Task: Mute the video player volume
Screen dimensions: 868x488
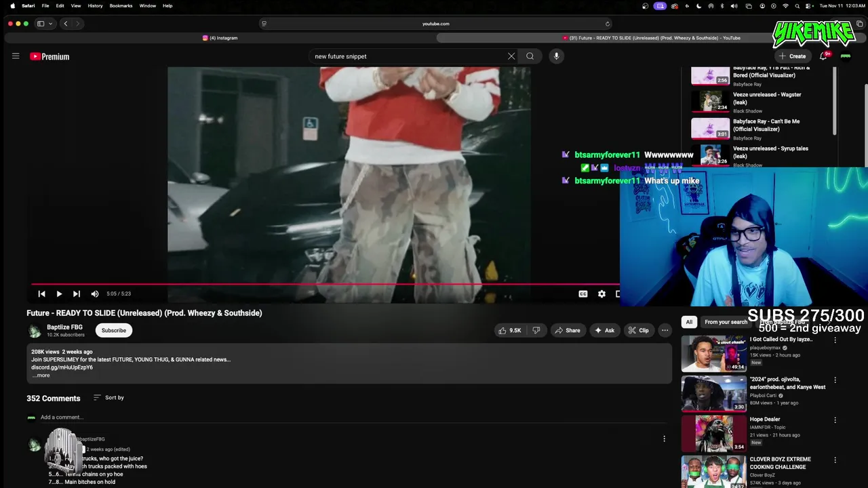Action: (95, 293)
